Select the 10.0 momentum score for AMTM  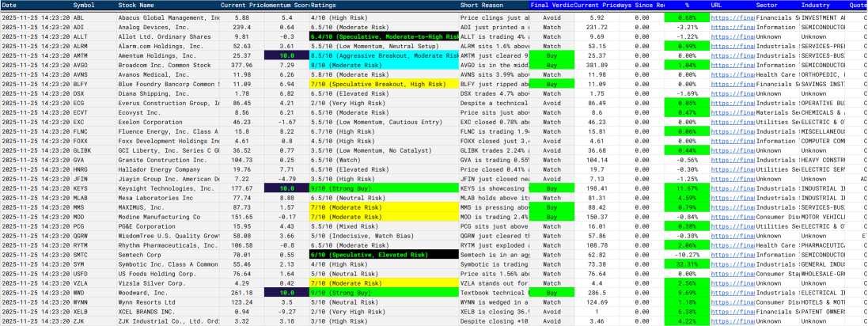286,56
